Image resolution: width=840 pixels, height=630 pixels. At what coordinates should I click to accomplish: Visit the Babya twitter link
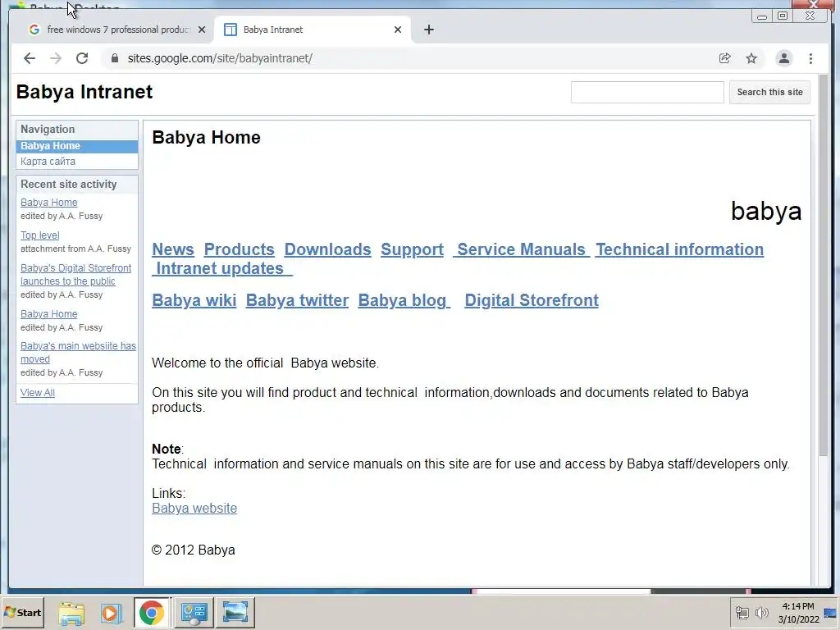coord(297,300)
